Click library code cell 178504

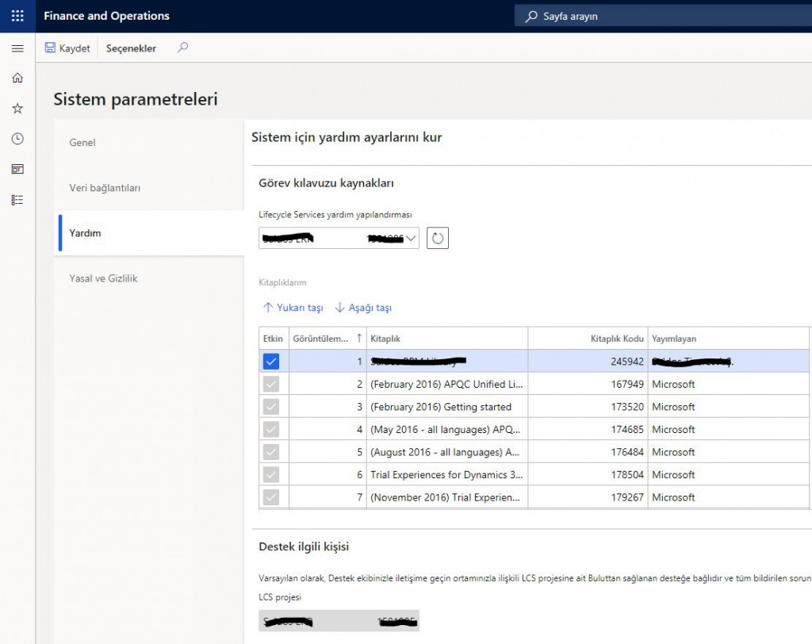588,474
